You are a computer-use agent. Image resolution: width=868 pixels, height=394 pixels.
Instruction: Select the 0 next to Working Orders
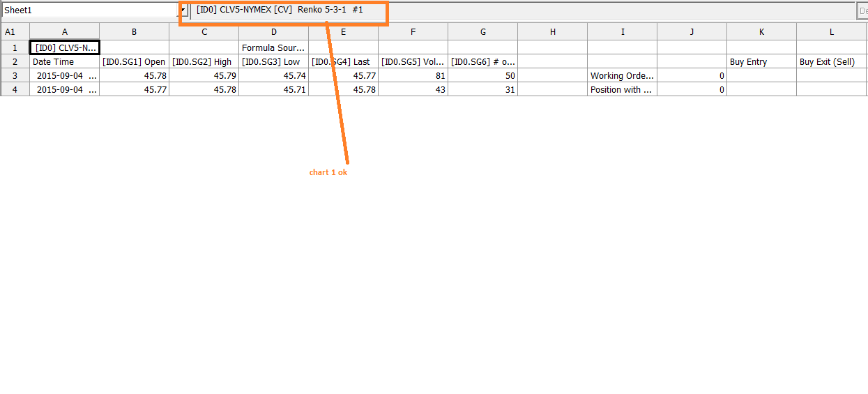coord(692,75)
